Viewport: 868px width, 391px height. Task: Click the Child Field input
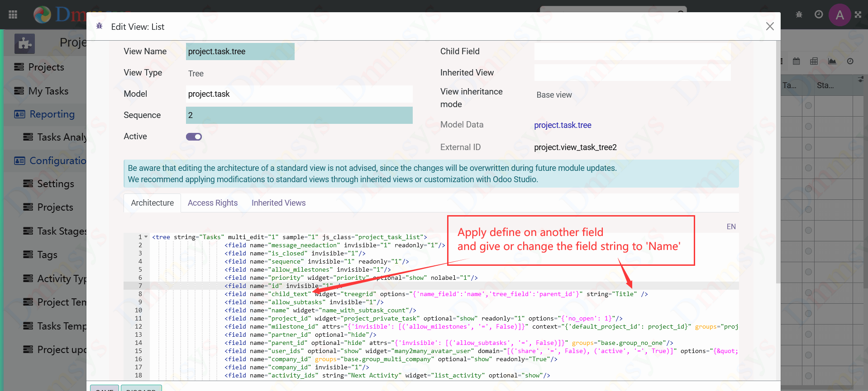pos(632,52)
